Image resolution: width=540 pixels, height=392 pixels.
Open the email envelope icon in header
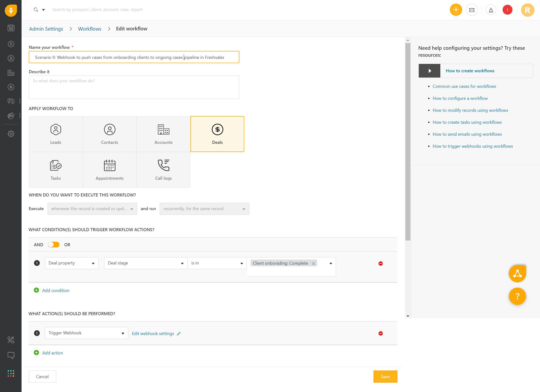pyautogui.click(x=472, y=10)
